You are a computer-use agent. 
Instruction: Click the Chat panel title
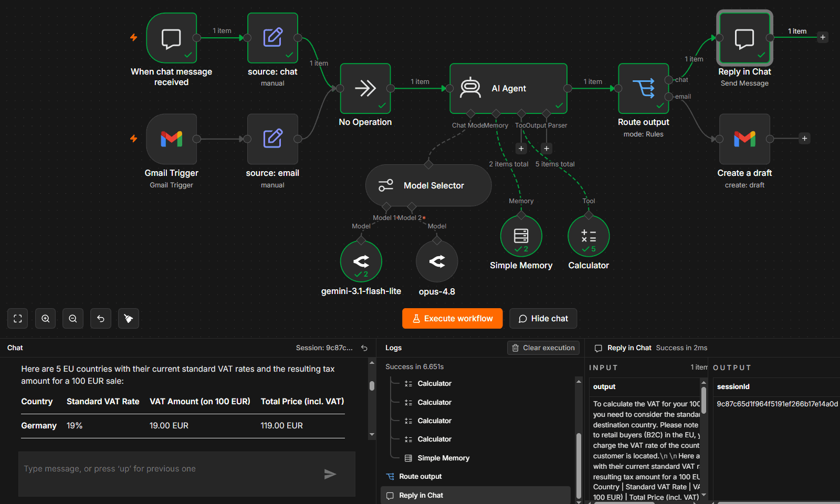pos(15,348)
